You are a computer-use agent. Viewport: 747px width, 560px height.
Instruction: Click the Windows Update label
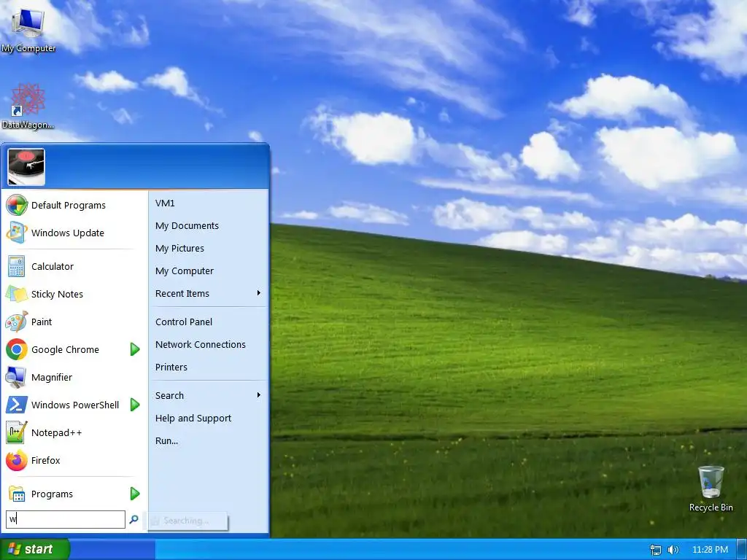pyautogui.click(x=68, y=233)
